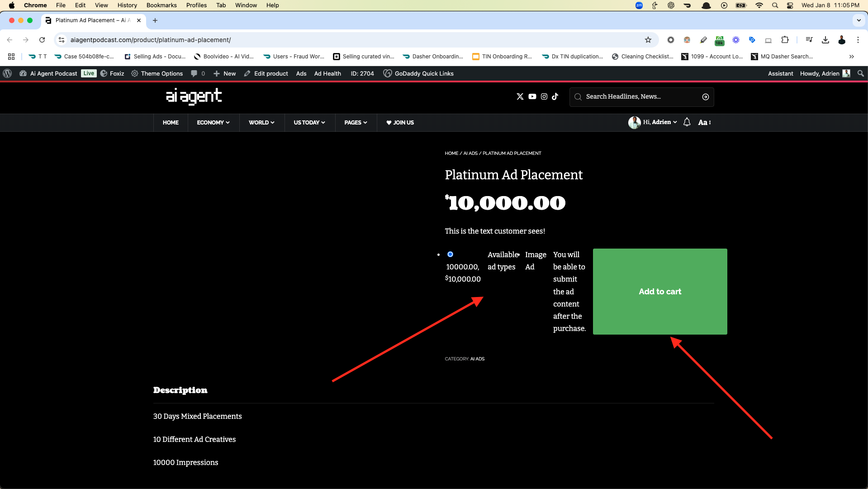The height and width of the screenshot is (489, 868).
Task: Click HOME in the breadcrumb
Action: pos(451,153)
